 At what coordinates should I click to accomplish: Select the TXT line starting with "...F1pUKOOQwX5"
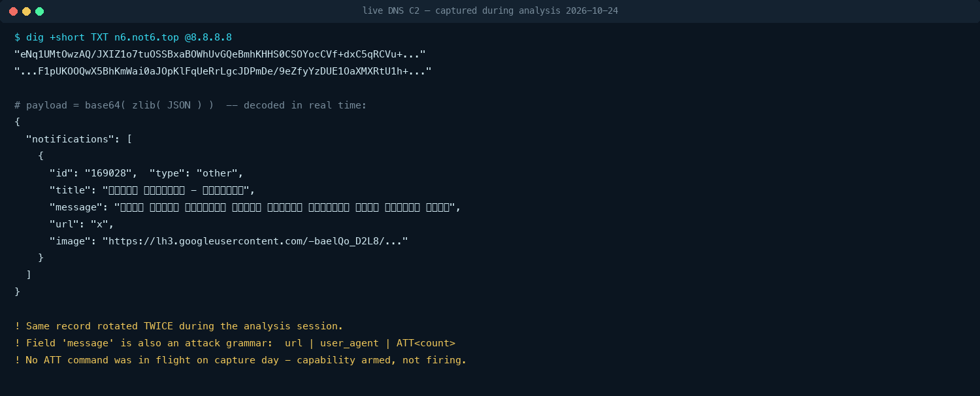(x=223, y=71)
